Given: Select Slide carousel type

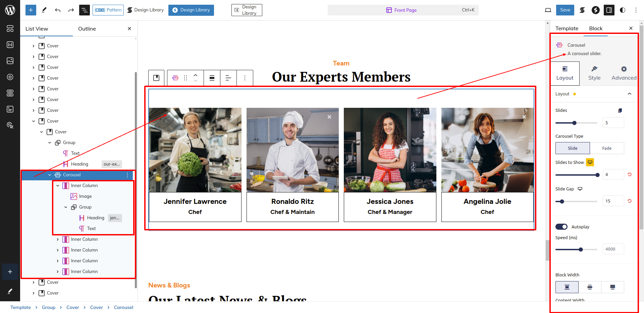Looking at the screenshot, I should coord(573,148).
